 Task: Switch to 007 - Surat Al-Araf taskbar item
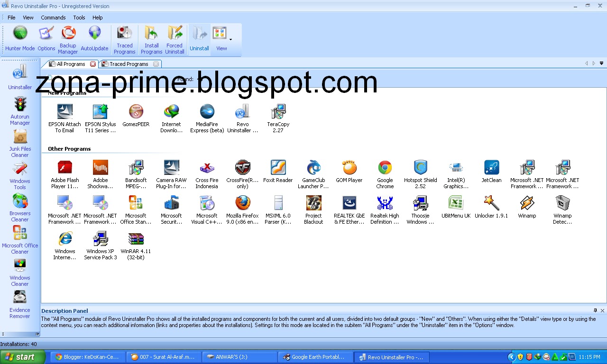coord(164,357)
